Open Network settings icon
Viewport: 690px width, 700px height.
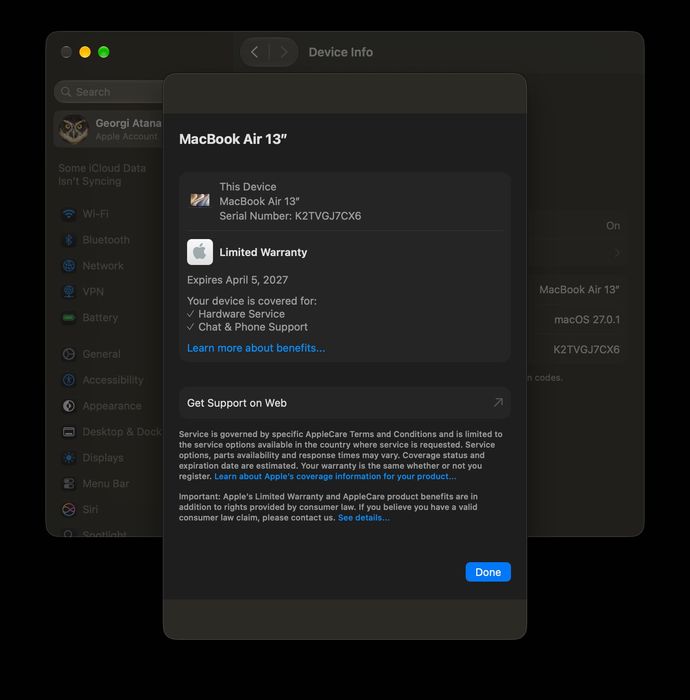tap(69, 266)
